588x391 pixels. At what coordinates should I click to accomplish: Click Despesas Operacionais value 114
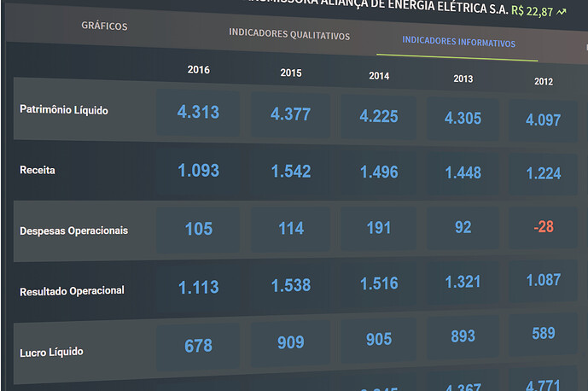291,229
